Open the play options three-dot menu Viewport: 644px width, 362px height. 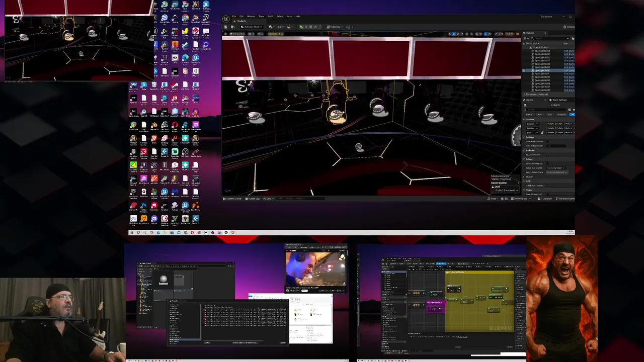320,27
